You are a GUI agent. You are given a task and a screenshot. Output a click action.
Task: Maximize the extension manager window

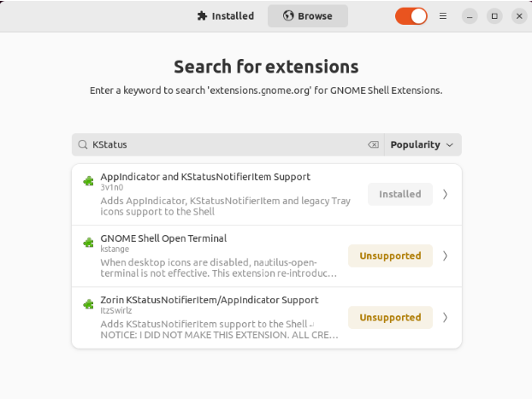click(494, 16)
